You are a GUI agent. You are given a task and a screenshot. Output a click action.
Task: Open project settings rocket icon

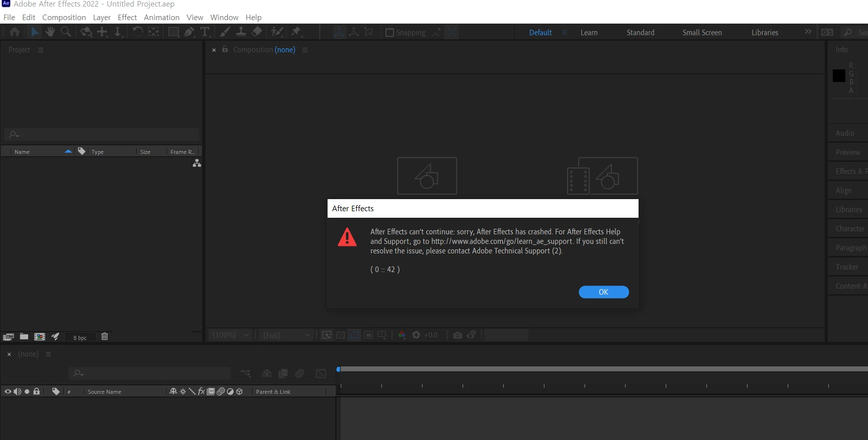tap(55, 336)
